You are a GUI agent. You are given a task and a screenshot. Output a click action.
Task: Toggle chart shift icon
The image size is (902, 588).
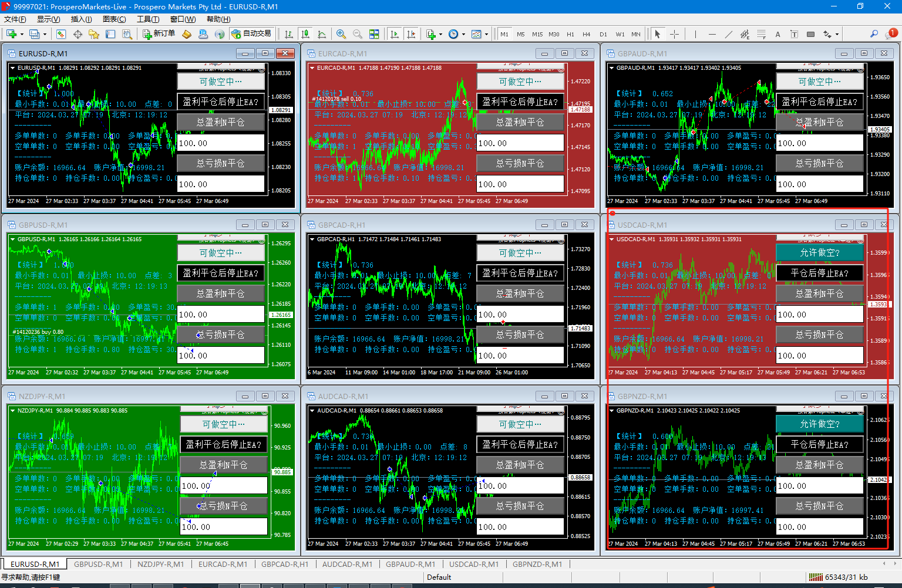(x=411, y=34)
